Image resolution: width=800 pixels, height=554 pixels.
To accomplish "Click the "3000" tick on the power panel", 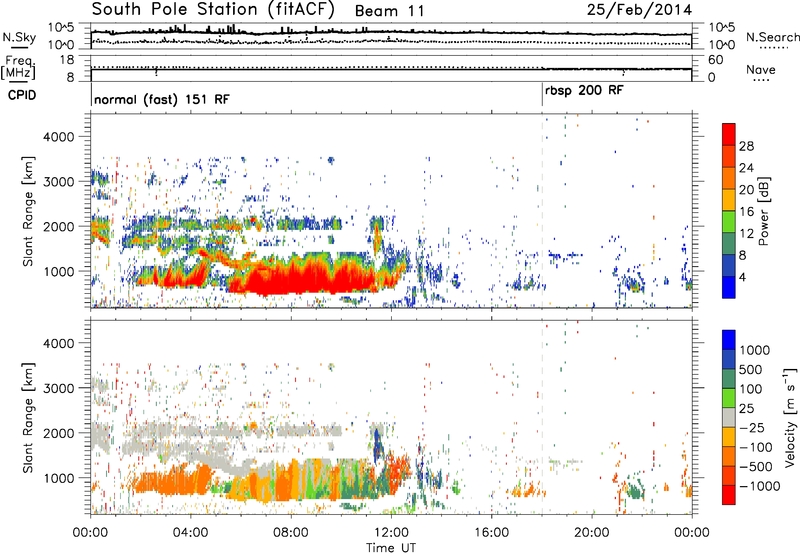I will coord(59,182).
